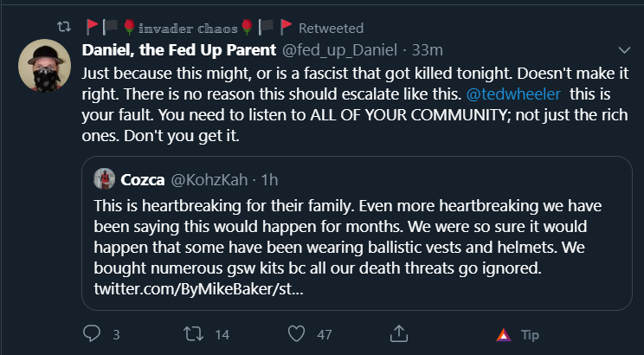
Task: Click the small retweeted arrows icon above tweet
Action: pyautogui.click(x=64, y=28)
